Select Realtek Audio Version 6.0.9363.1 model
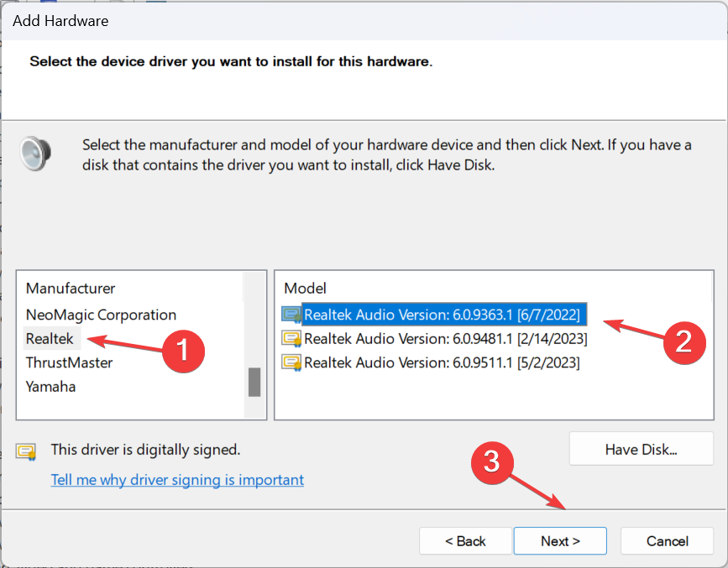728x568 pixels. [444, 315]
